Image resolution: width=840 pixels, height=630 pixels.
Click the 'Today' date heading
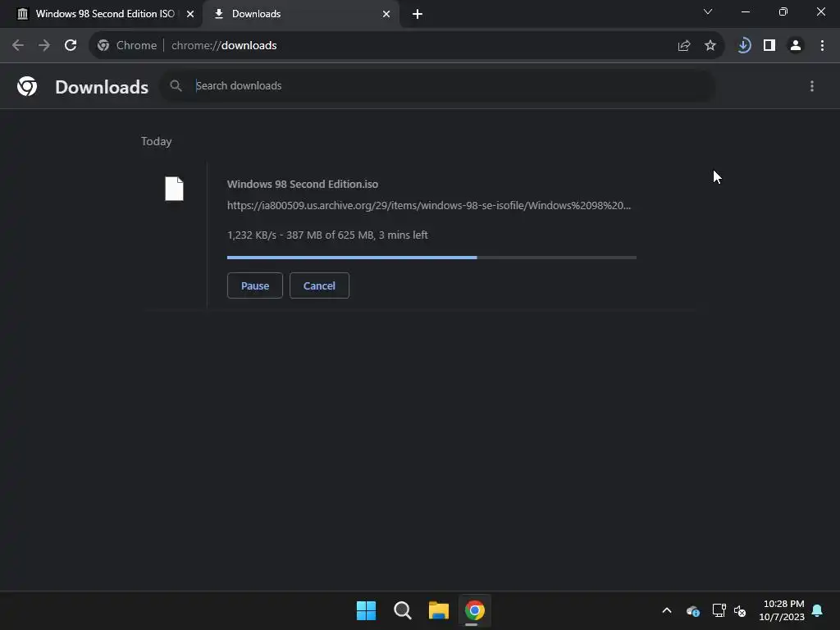coord(157,141)
